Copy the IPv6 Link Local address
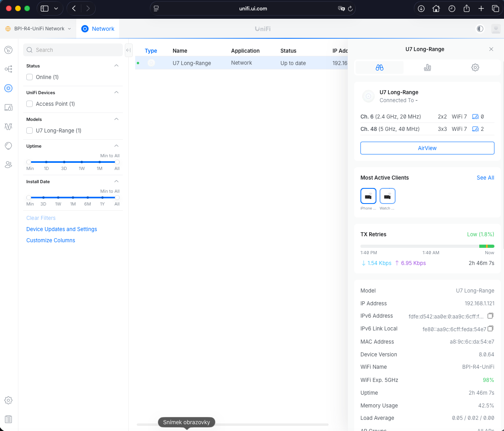The width and height of the screenshot is (504, 431). 490,328
